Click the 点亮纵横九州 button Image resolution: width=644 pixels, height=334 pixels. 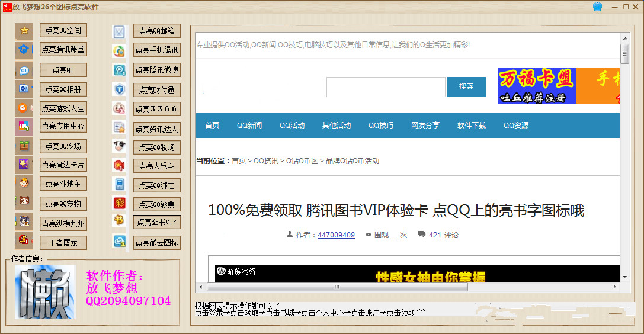coord(63,224)
